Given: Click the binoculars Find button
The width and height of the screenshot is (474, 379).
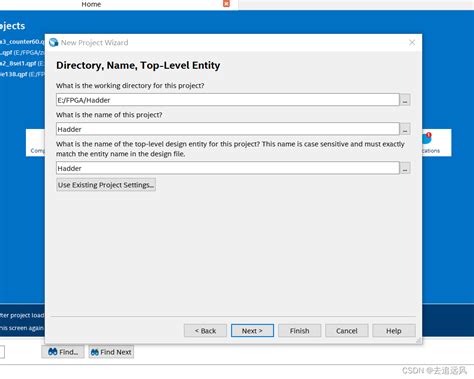Looking at the screenshot, I should point(63,352).
